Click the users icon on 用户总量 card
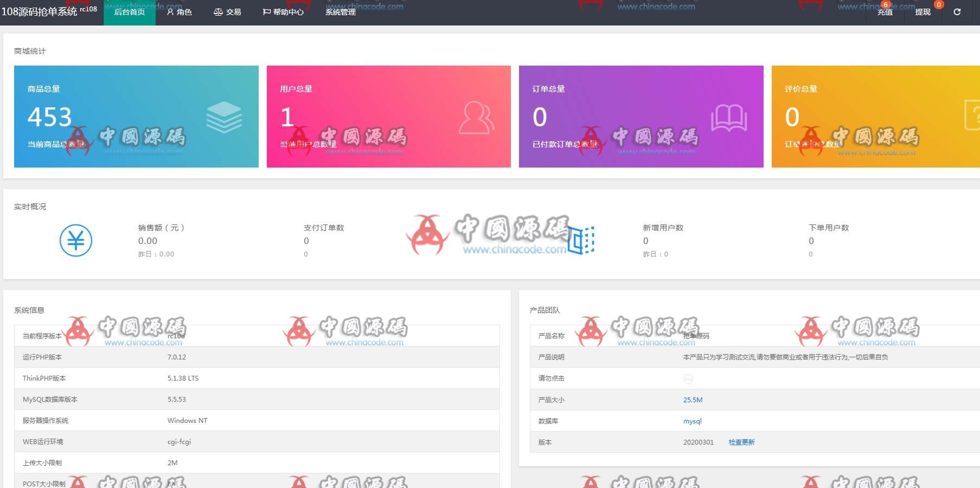980x488 pixels. (476, 117)
